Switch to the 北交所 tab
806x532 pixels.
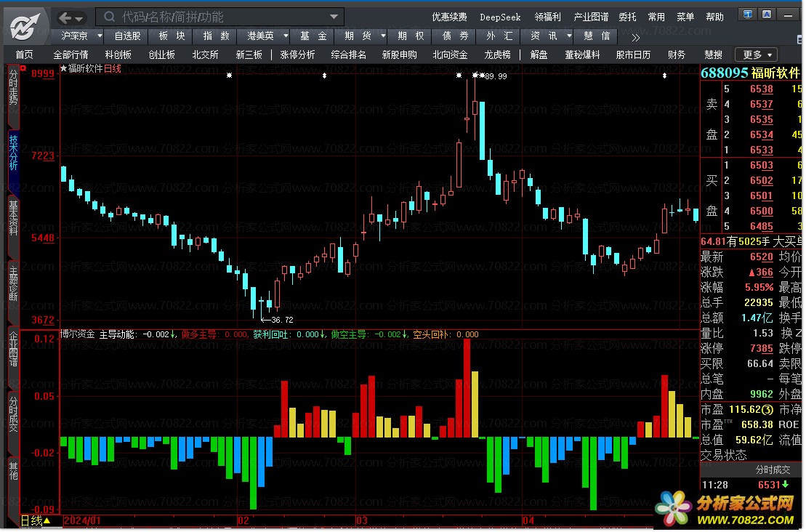[205, 55]
